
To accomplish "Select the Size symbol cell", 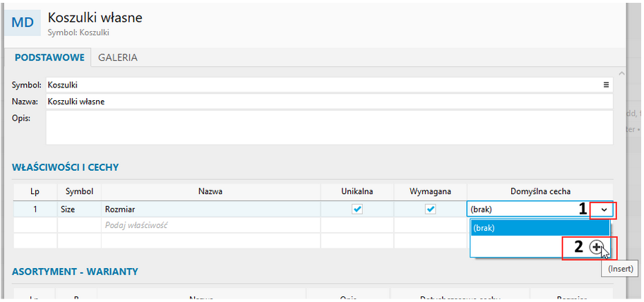I will pyautogui.click(x=79, y=210).
